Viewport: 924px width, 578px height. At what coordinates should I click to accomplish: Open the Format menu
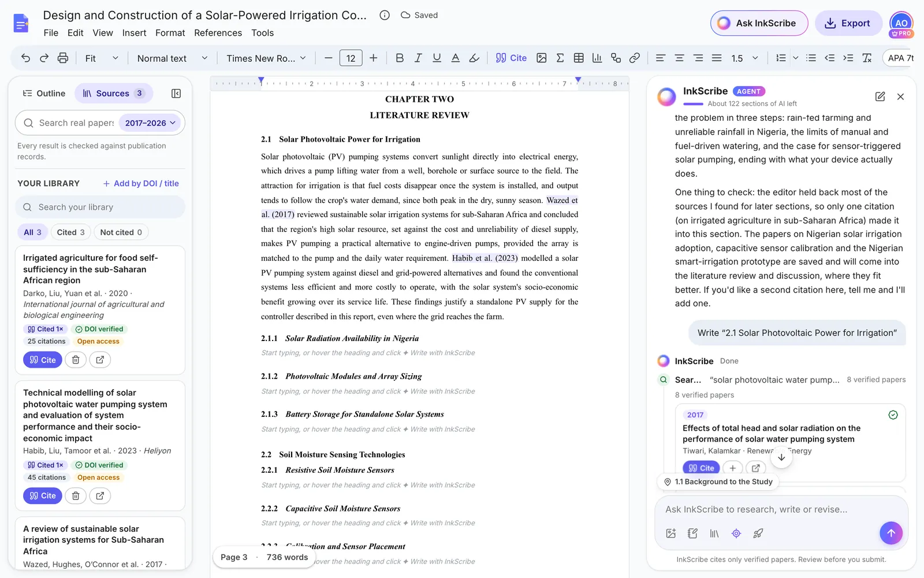[x=170, y=33]
